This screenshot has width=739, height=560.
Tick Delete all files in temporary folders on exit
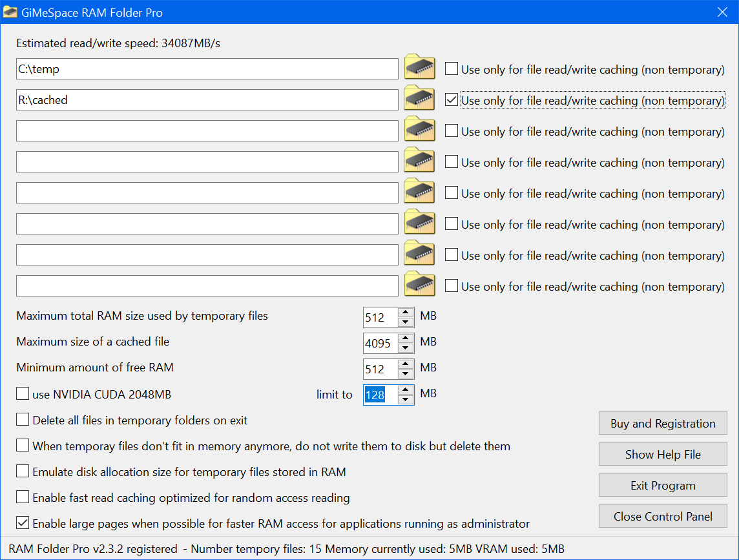tap(23, 420)
